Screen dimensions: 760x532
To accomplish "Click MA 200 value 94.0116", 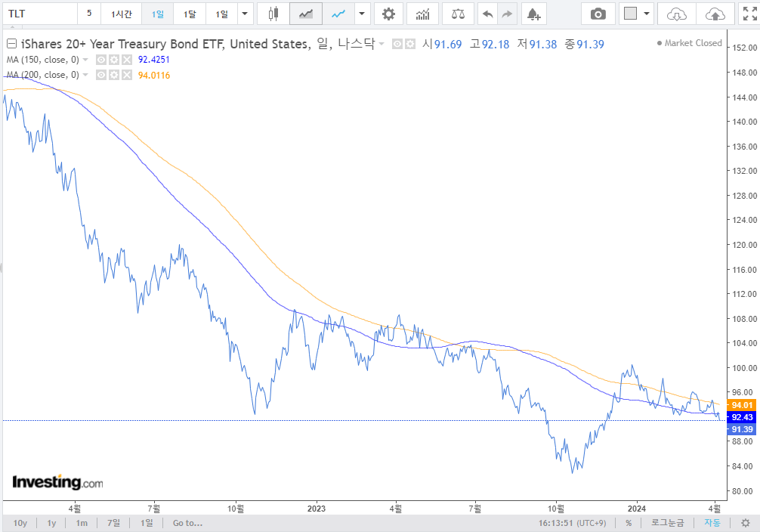I will [x=153, y=75].
